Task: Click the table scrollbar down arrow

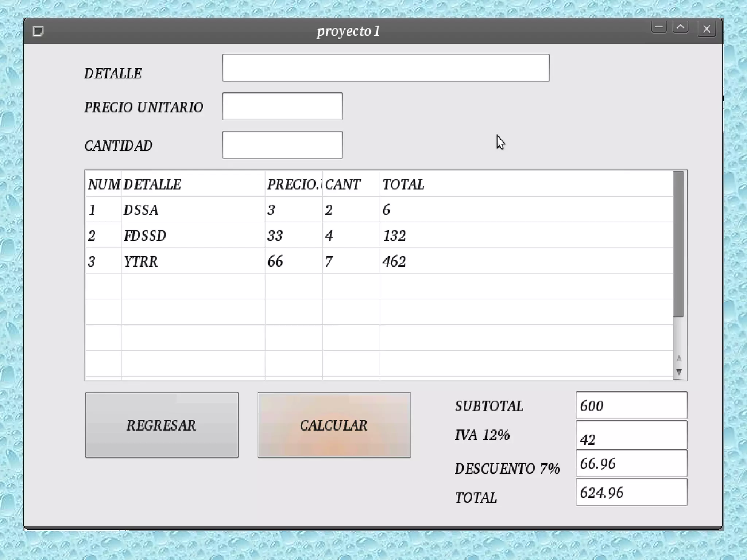Action: click(x=679, y=372)
